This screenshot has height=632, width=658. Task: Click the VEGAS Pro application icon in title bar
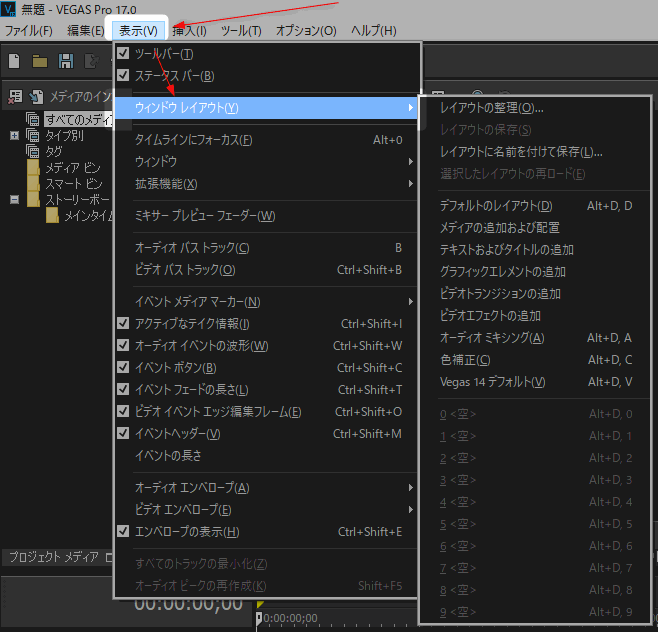(8, 9)
